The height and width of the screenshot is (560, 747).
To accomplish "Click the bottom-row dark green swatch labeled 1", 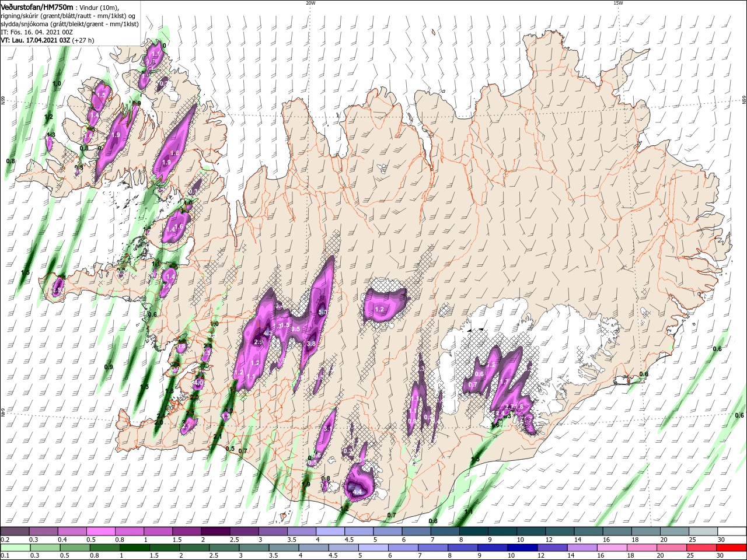I will (x=135, y=548).
